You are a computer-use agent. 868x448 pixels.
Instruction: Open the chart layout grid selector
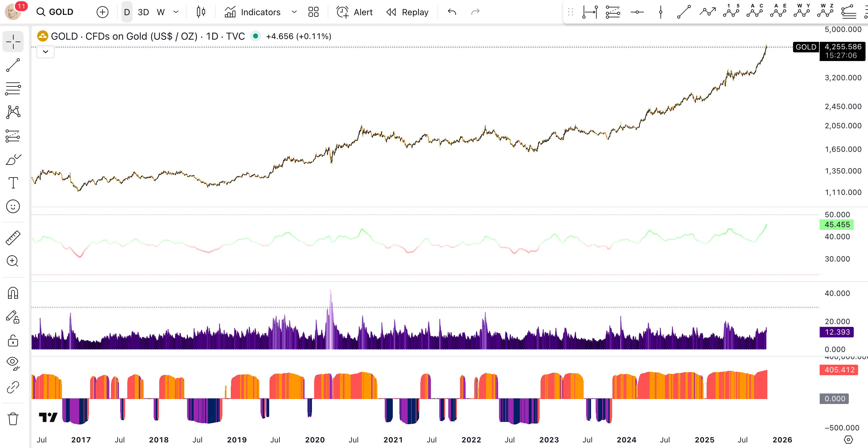click(x=313, y=12)
